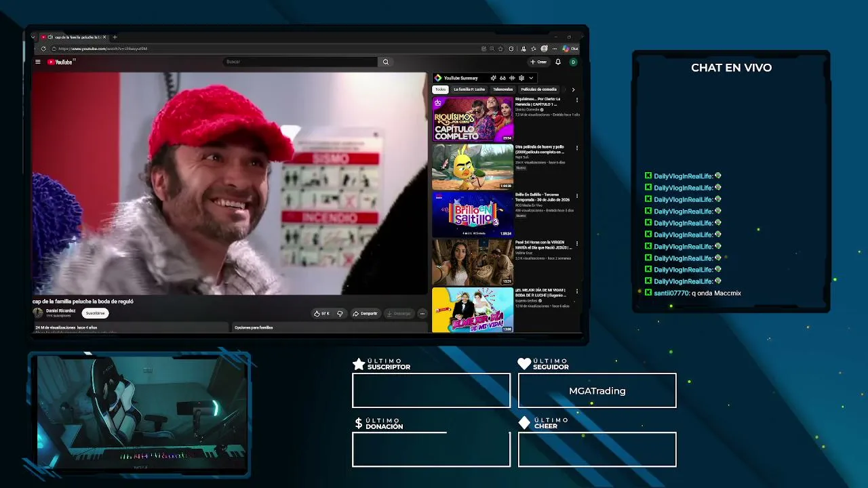Open the account avatar menu
Image resolution: width=868 pixels, height=488 pixels.
point(573,62)
